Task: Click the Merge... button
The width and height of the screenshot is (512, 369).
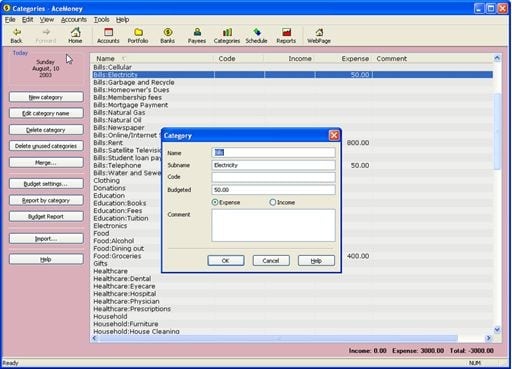Action: coord(46,163)
